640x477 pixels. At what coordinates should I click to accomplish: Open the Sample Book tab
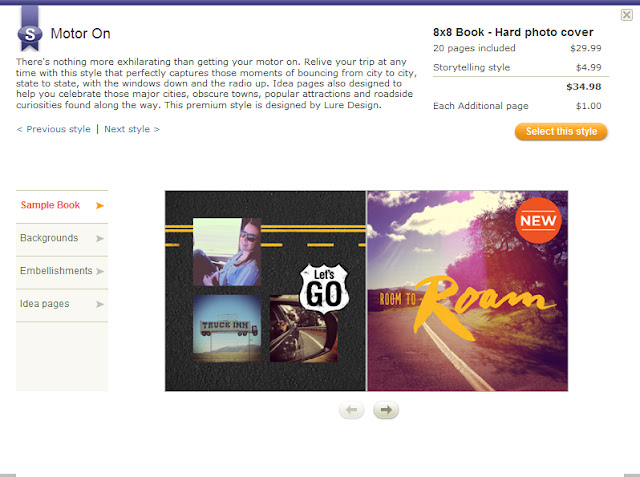(62, 206)
